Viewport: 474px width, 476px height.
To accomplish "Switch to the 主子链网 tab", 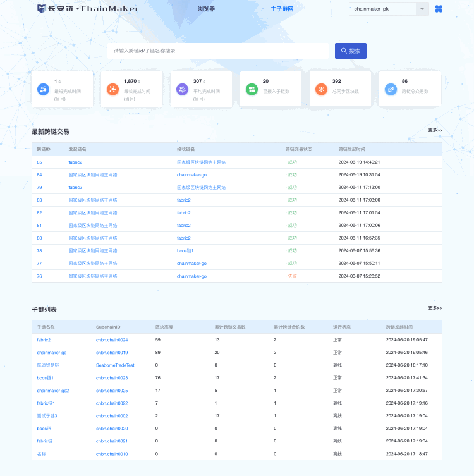I will [x=282, y=9].
